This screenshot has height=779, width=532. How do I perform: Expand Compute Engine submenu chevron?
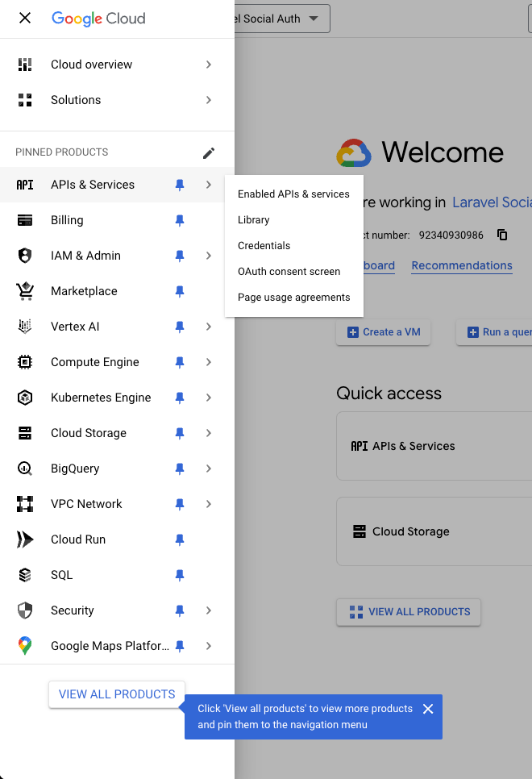[209, 362]
